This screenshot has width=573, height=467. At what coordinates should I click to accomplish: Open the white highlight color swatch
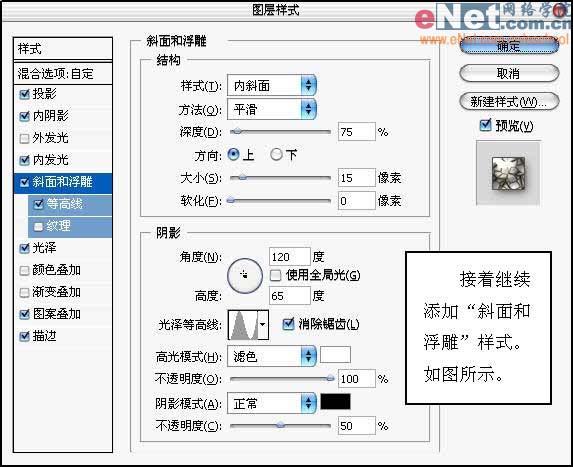coord(335,355)
